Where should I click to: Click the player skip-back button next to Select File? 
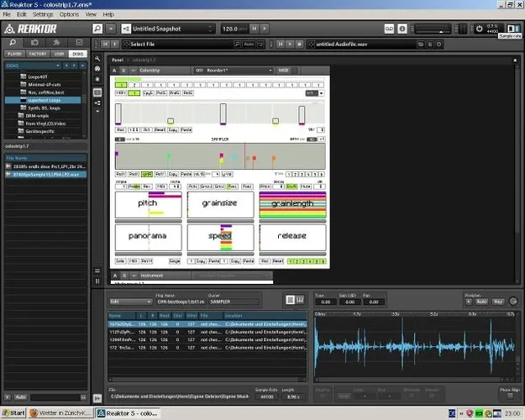(x=106, y=44)
